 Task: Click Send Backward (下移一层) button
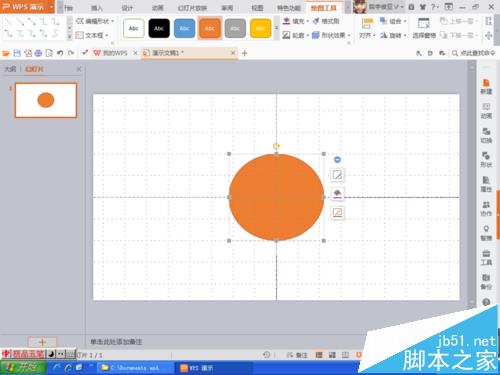[459, 35]
